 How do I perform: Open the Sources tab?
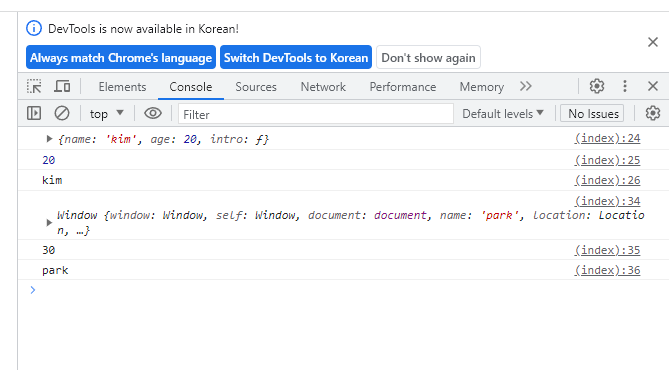coord(256,87)
